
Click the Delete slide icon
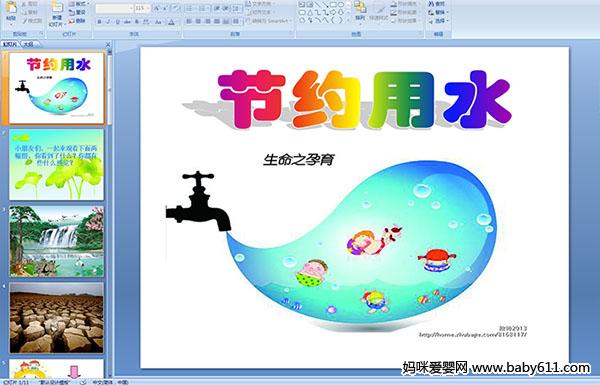click(77, 21)
